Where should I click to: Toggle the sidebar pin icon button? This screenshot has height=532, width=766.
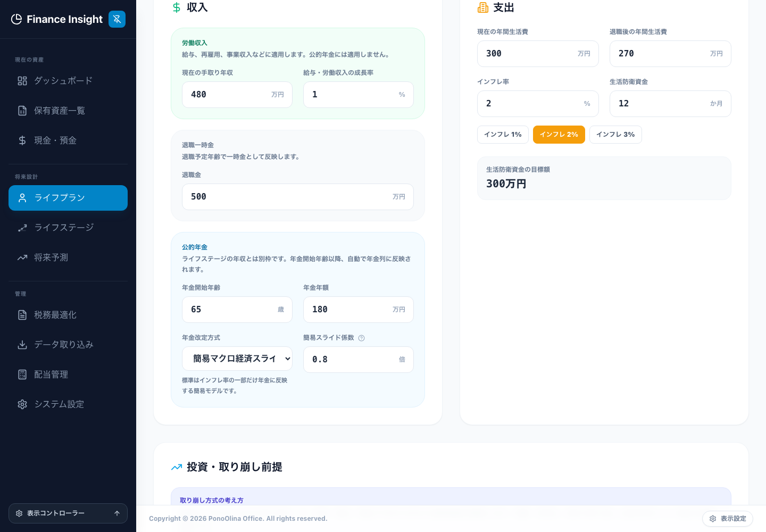(x=117, y=19)
